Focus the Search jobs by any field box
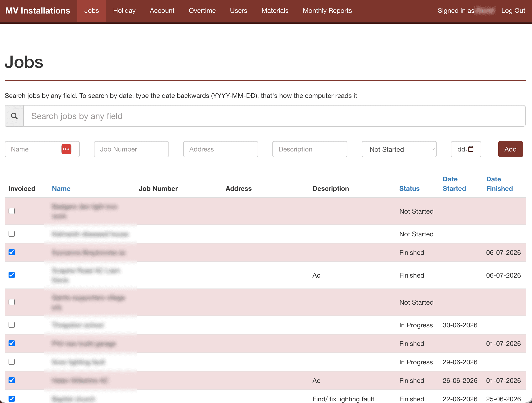Image resolution: width=532 pixels, height=403 pixels. [274, 116]
